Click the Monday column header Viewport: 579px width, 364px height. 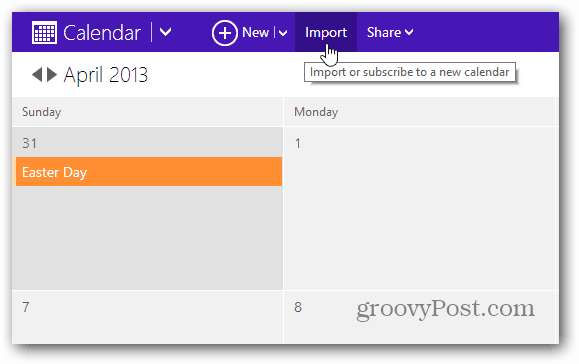pos(419,112)
